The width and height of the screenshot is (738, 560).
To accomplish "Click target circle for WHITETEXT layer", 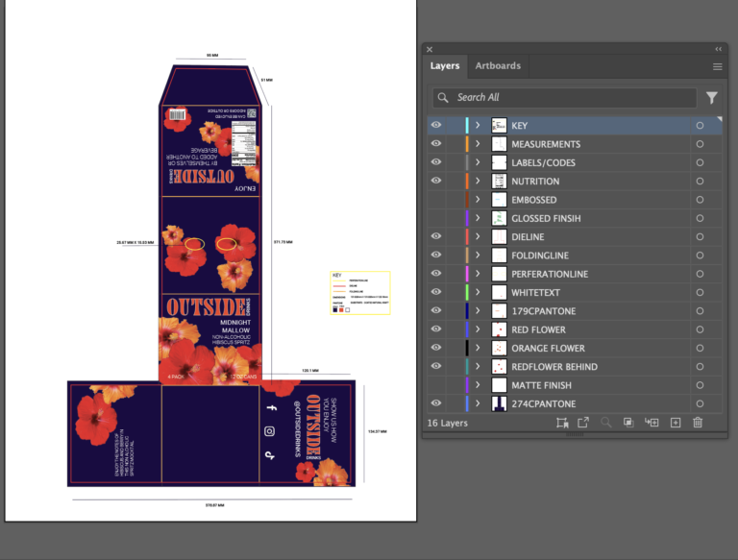I will tap(700, 293).
